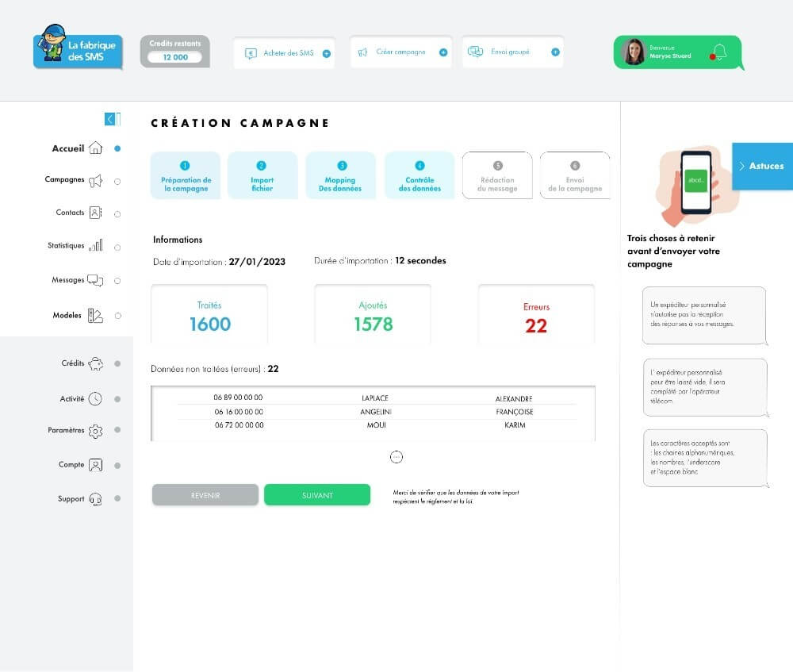This screenshot has width=793, height=672.
Task: Click the Acheter des SMS plus button
Action: pyautogui.click(x=327, y=53)
